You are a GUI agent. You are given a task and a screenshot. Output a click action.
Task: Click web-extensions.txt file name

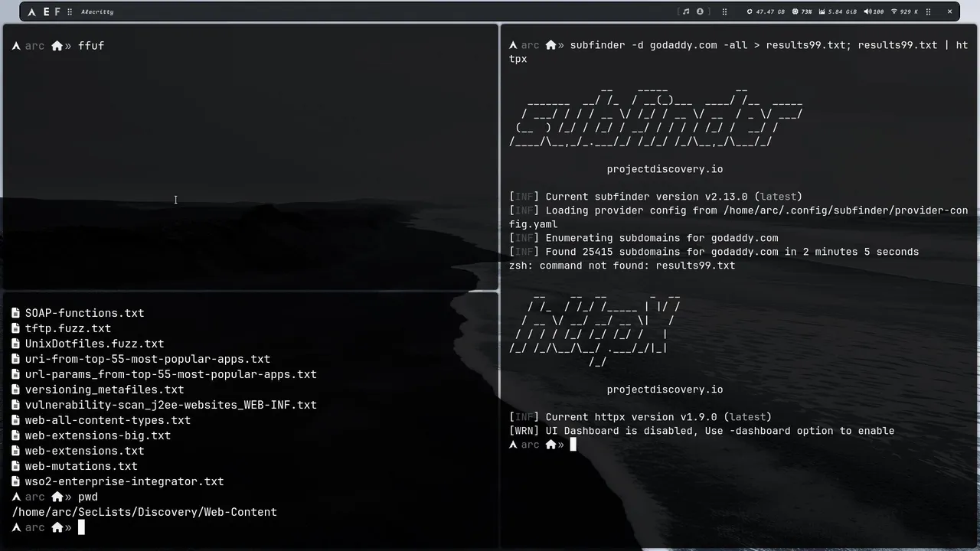(84, 451)
